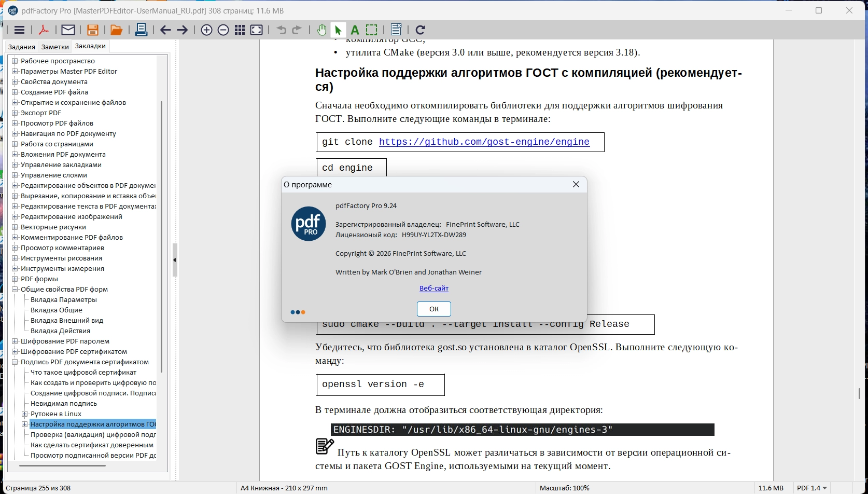Viewport: 868px width, 494px height.
Task: Click the pdf PRO logo in dialog
Action: 309,224
